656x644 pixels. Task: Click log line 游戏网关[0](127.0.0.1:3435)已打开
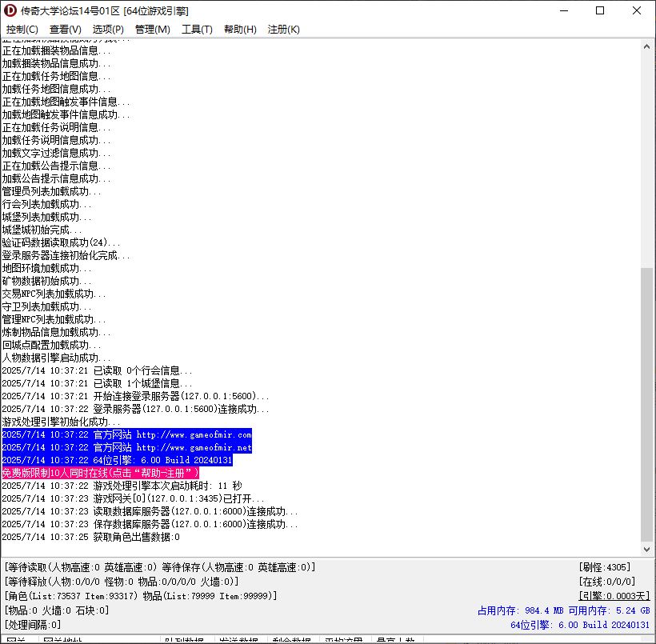pos(134,498)
